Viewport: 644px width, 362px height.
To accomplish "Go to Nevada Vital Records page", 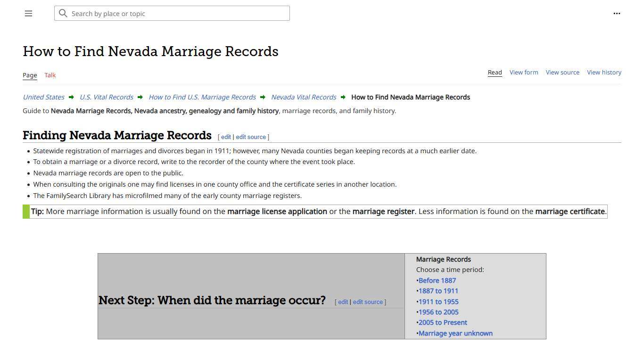I will click(303, 97).
